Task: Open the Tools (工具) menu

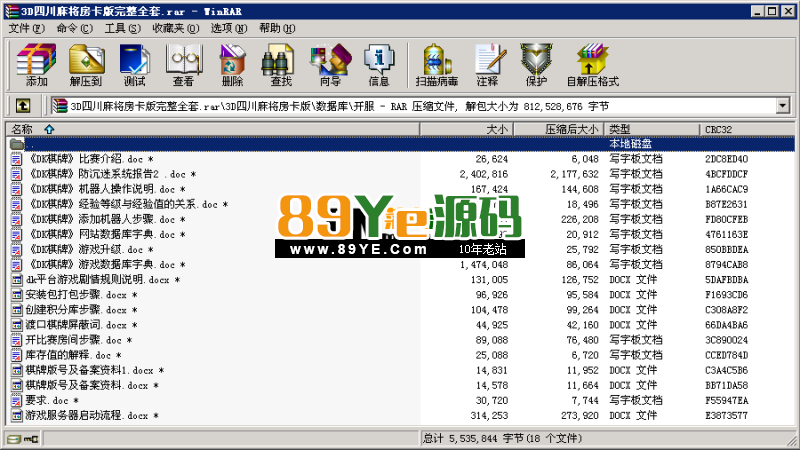Action: pos(122,28)
